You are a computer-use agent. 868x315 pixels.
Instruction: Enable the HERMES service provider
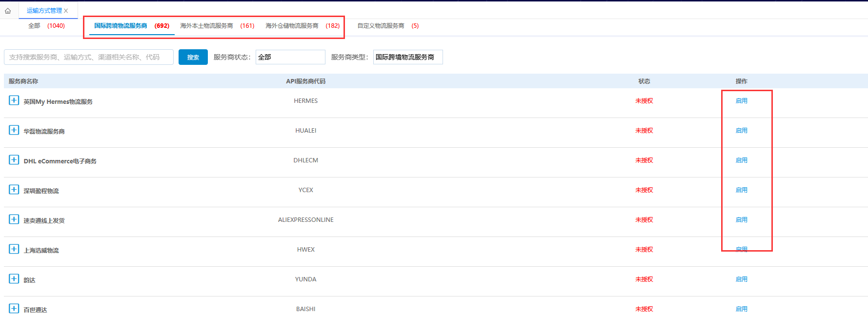coord(741,101)
